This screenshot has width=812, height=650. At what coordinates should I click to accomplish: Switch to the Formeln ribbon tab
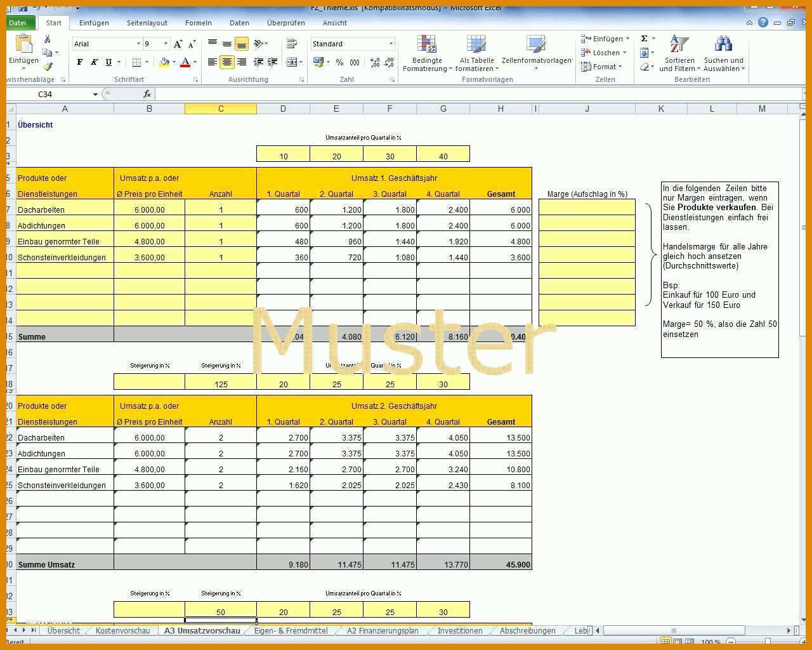(x=199, y=23)
